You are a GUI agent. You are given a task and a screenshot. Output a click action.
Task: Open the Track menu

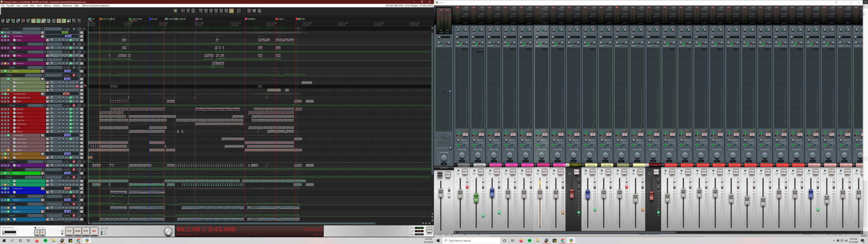39,5
